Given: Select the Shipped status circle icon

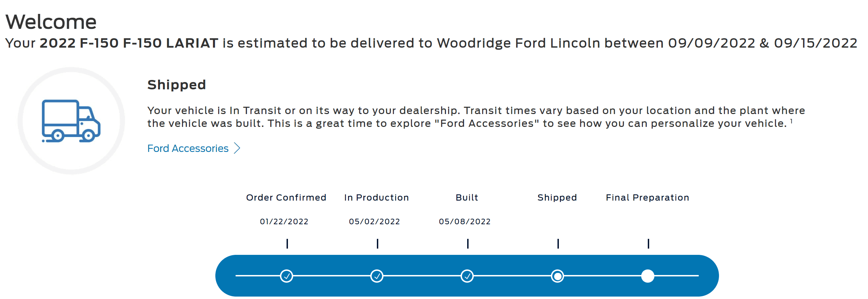Looking at the screenshot, I should (557, 276).
